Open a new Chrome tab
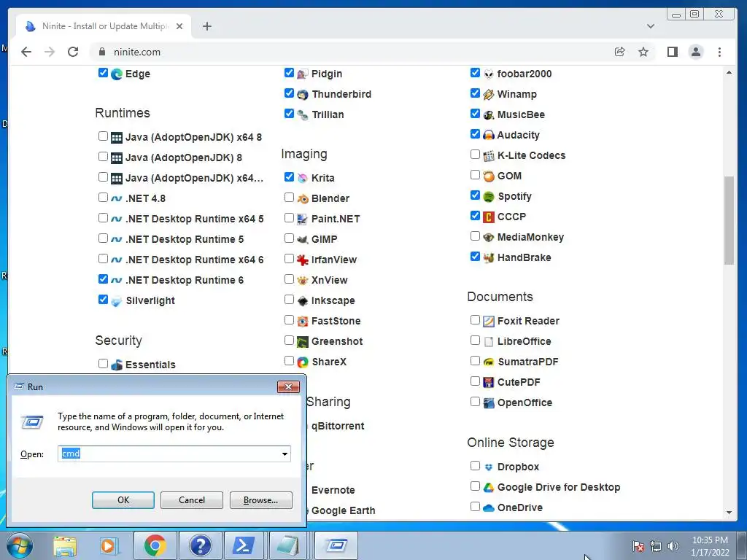The height and width of the screenshot is (560, 747). coord(206,26)
